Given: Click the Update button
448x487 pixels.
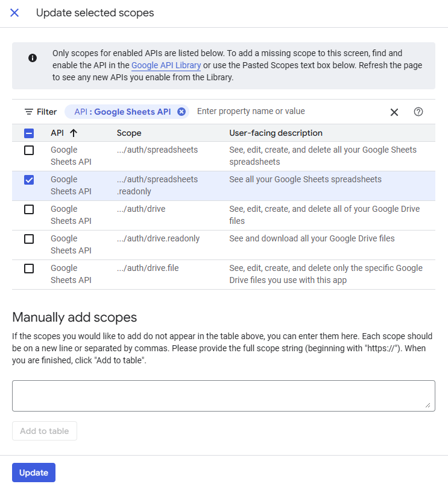Looking at the screenshot, I should coord(34,473).
